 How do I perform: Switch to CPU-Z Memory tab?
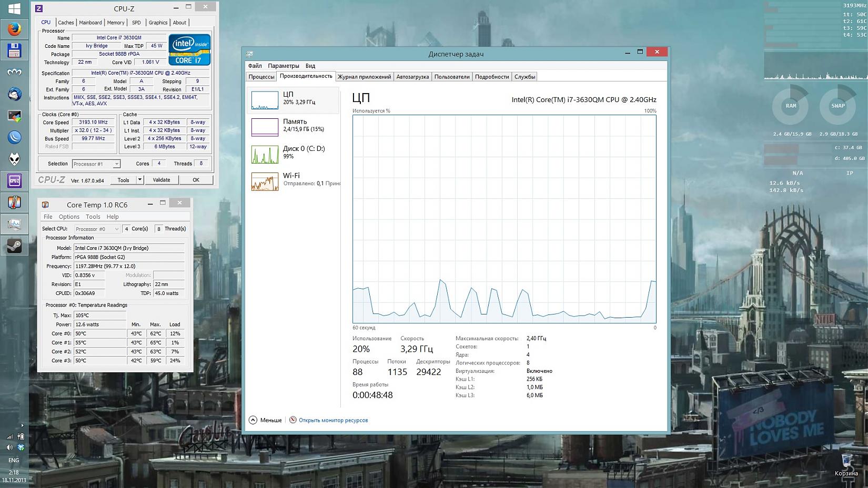(x=116, y=23)
